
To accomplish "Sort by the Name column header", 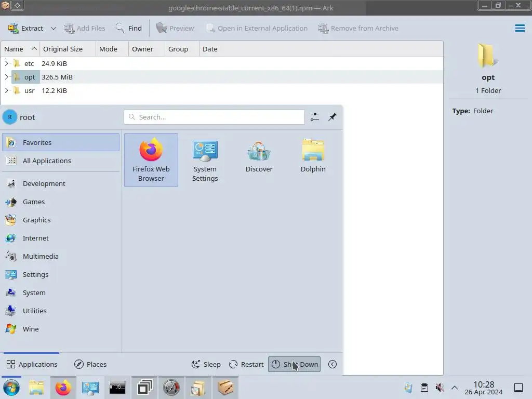I will tap(20, 49).
